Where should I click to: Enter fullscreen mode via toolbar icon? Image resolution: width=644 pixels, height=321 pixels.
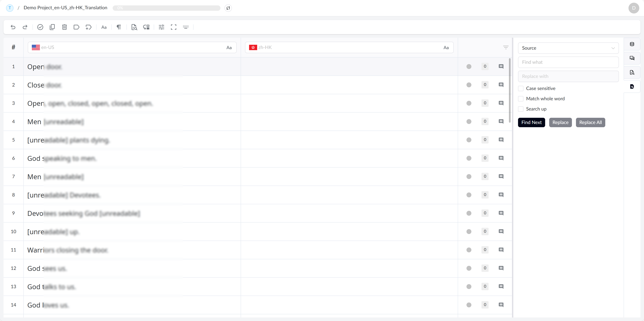pos(173,27)
